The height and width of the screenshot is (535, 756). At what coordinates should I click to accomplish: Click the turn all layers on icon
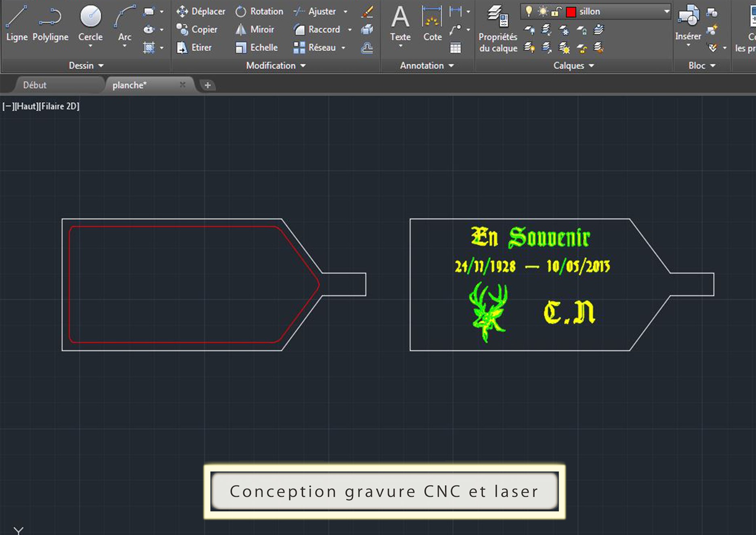click(529, 48)
